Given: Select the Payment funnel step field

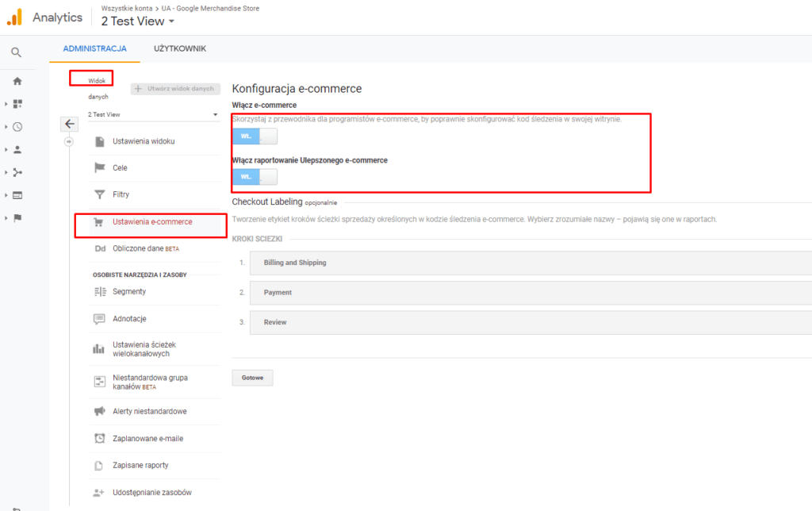Looking at the screenshot, I should coord(530,293).
